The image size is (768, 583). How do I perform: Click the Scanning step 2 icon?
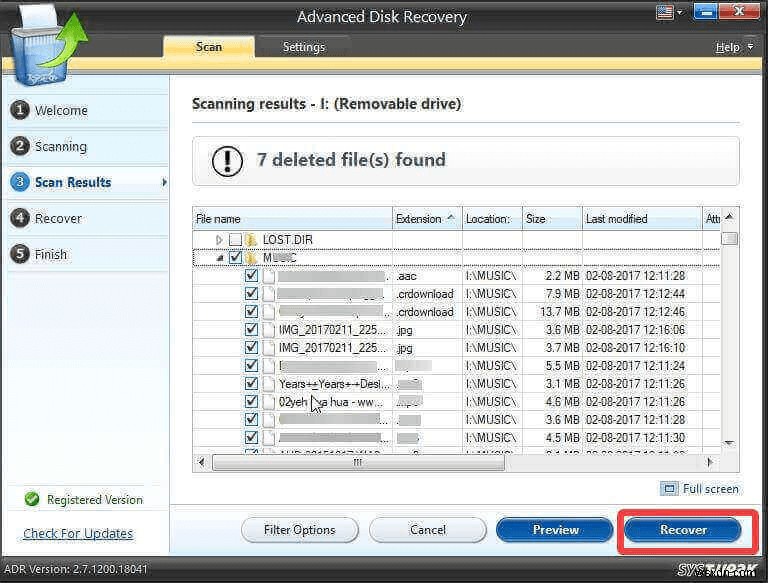coord(19,146)
